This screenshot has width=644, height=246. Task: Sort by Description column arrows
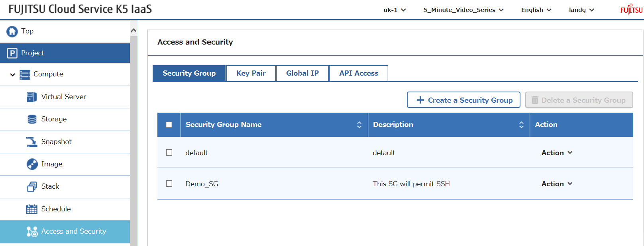coord(521,125)
